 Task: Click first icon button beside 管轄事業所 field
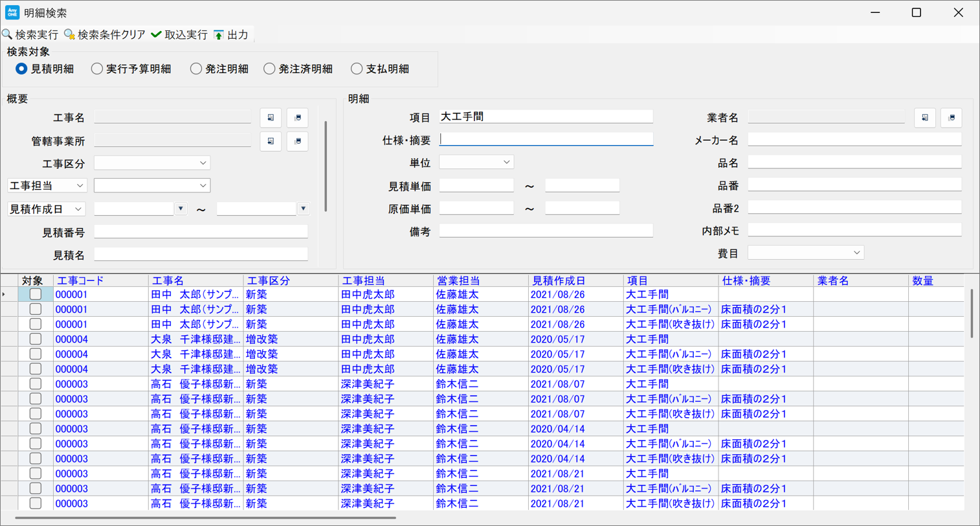[271, 141]
